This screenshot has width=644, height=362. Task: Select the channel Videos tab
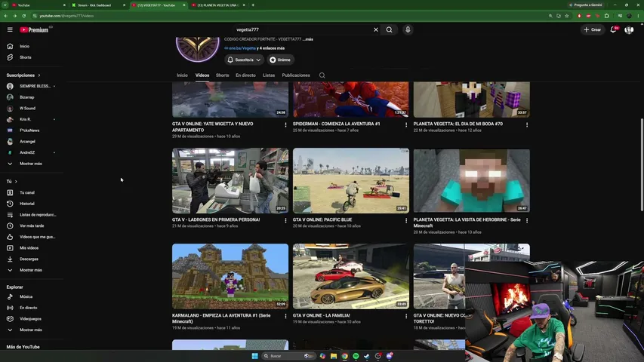[202, 75]
